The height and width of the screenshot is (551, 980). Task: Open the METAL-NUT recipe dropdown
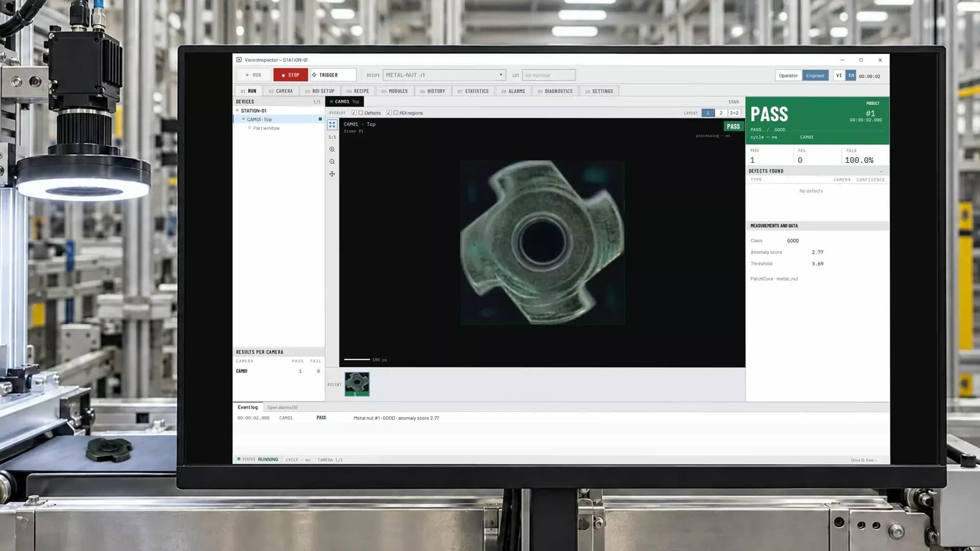444,75
